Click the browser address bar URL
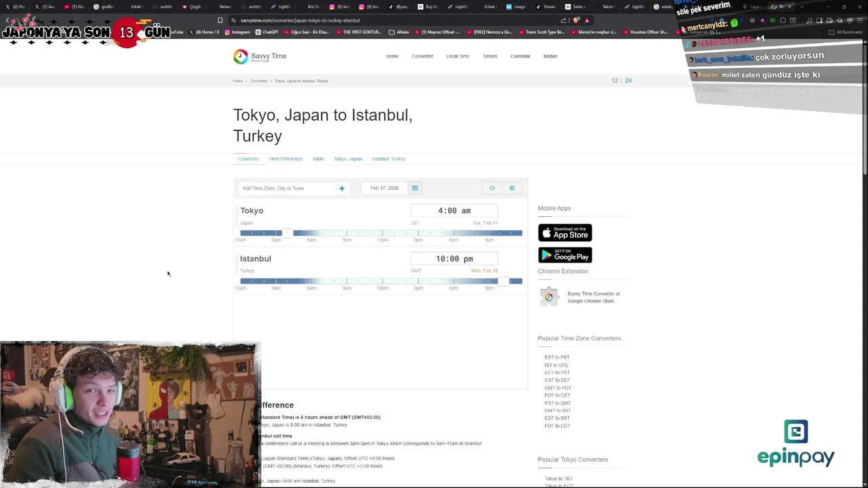Screen dimensions: 868x488 click(x=300, y=20)
